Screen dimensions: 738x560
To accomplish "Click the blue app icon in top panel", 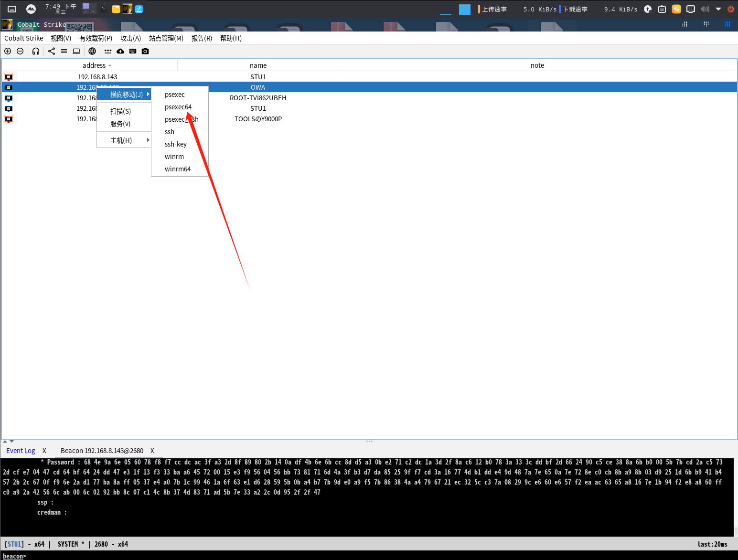I will tap(139, 9).
